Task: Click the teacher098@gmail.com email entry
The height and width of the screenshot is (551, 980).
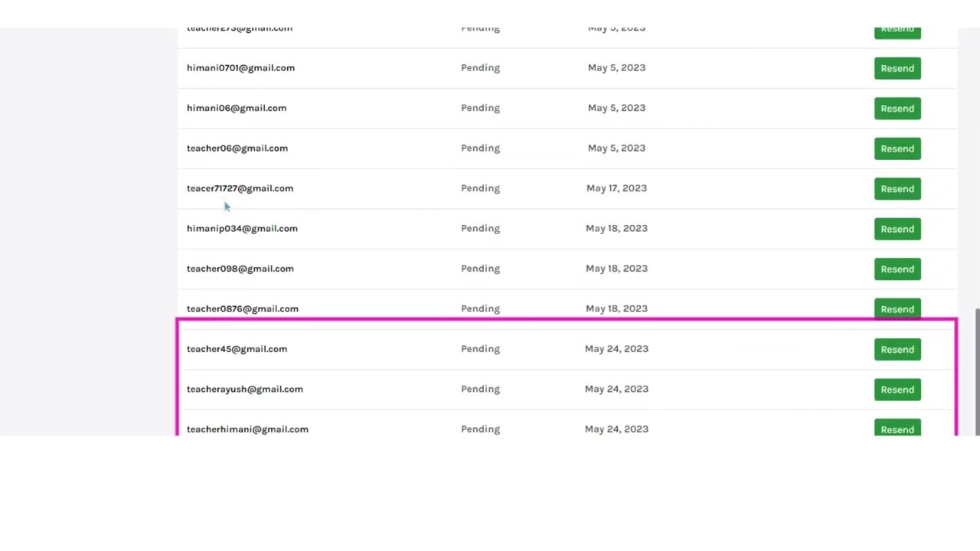Action: (x=240, y=269)
